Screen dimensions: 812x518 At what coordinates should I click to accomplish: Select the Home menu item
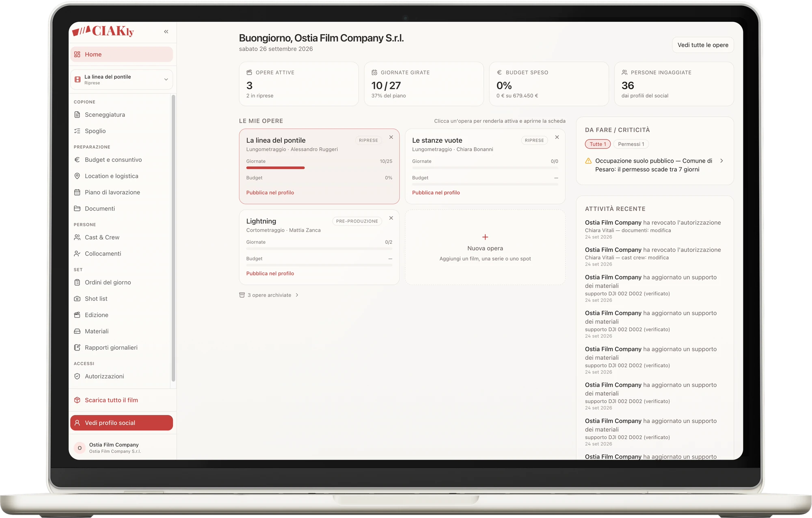pyautogui.click(x=121, y=54)
